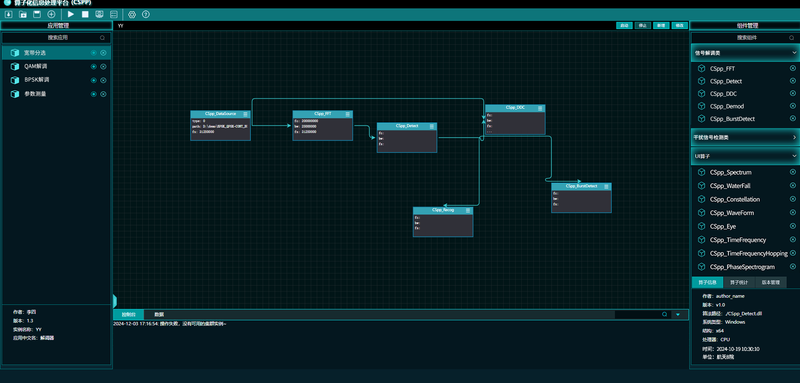Viewport: 800px width, 383px height.
Task: Click the 启动 button above canvas
Action: point(624,25)
